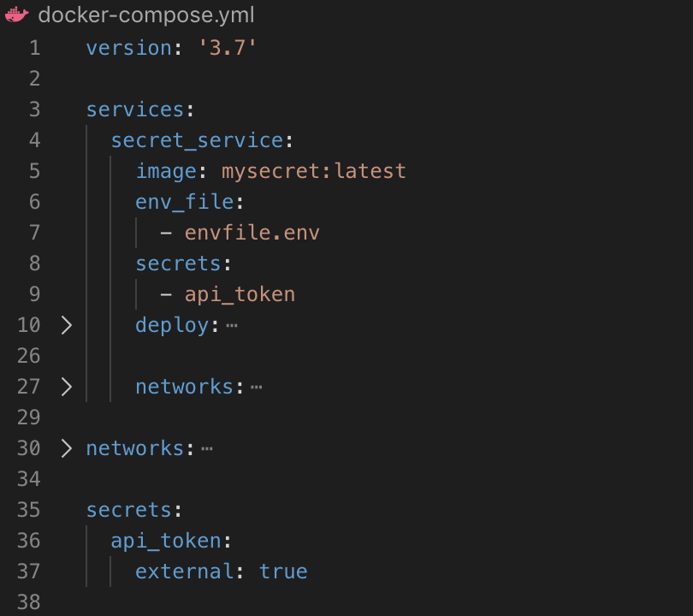Click the '3.7' version string

[x=227, y=48]
